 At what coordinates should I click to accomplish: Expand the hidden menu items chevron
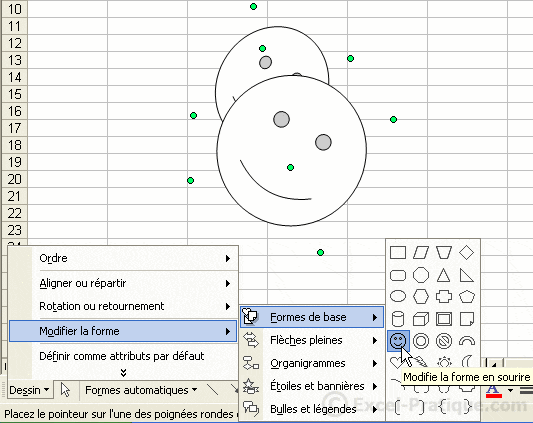point(123,373)
